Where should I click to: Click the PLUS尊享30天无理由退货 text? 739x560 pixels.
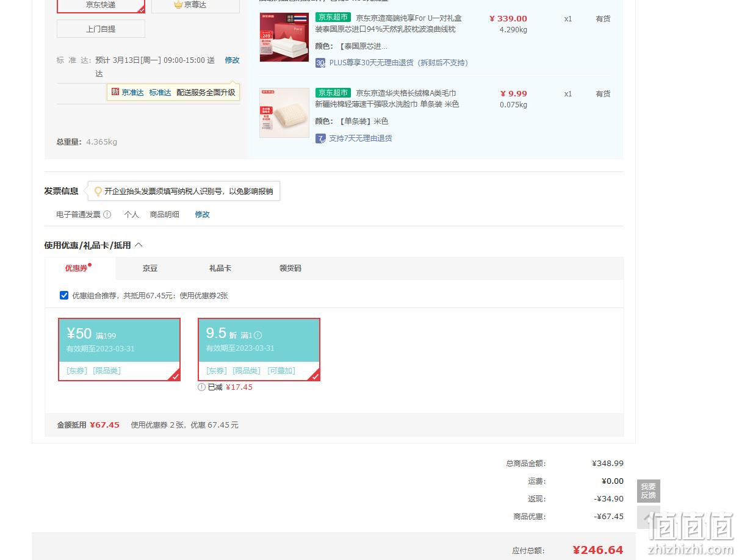[398, 63]
